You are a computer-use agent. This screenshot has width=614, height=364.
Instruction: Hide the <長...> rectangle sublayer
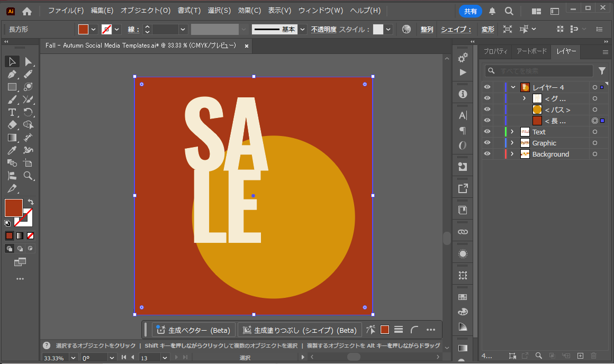click(x=487, y=121)
